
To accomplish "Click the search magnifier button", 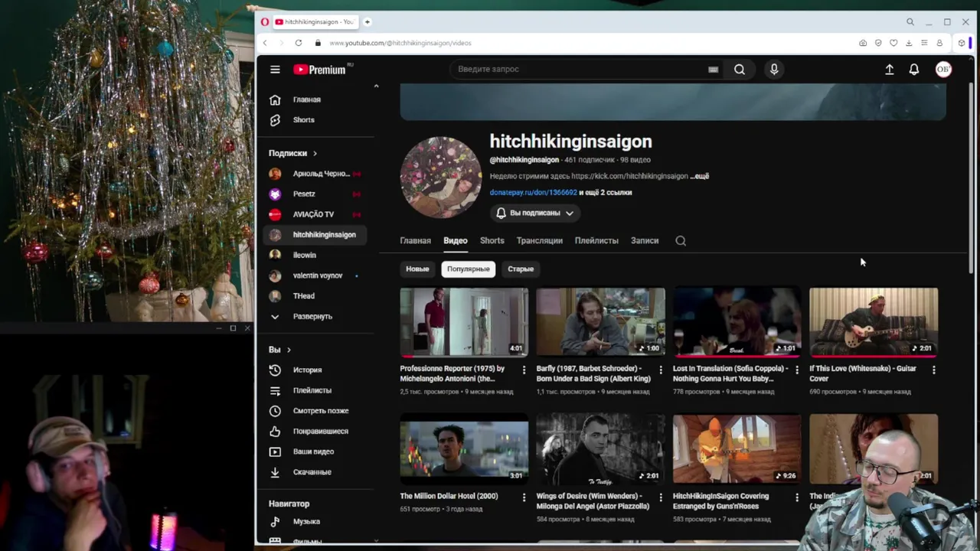I will (x=740, y=70).
